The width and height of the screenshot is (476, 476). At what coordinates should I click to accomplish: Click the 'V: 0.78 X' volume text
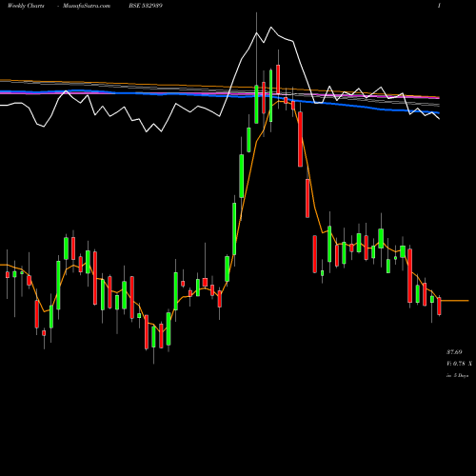(x=459, y=364)
